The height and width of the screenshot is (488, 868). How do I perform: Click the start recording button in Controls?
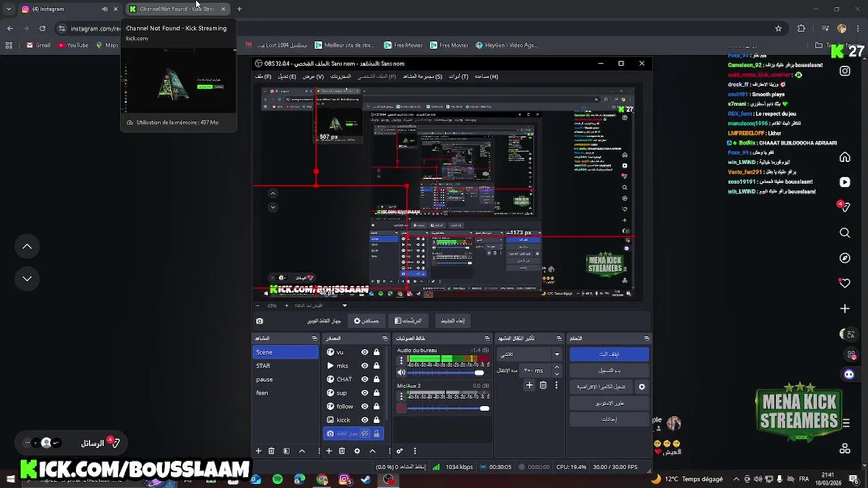(609, 371)
